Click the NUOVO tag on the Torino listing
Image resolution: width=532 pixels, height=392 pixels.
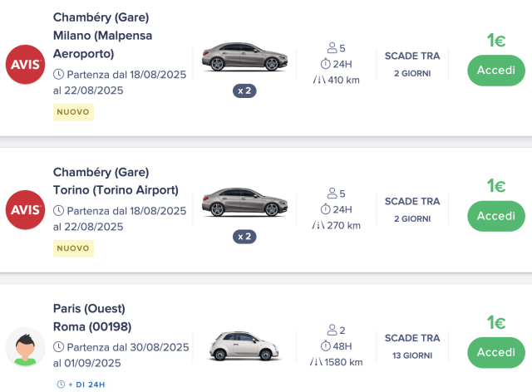(x=73, y=248)
